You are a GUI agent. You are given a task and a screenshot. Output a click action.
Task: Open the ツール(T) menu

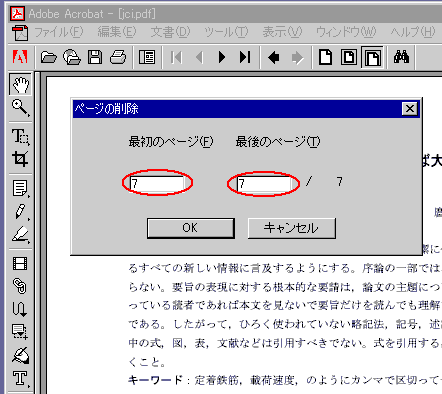tap(226, 32)
